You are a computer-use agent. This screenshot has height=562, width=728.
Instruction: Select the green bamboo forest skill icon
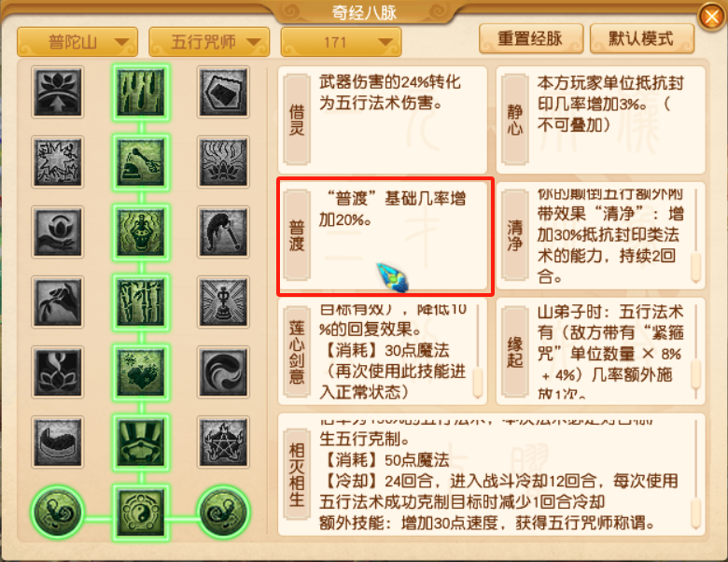click(x=141, y=302)
